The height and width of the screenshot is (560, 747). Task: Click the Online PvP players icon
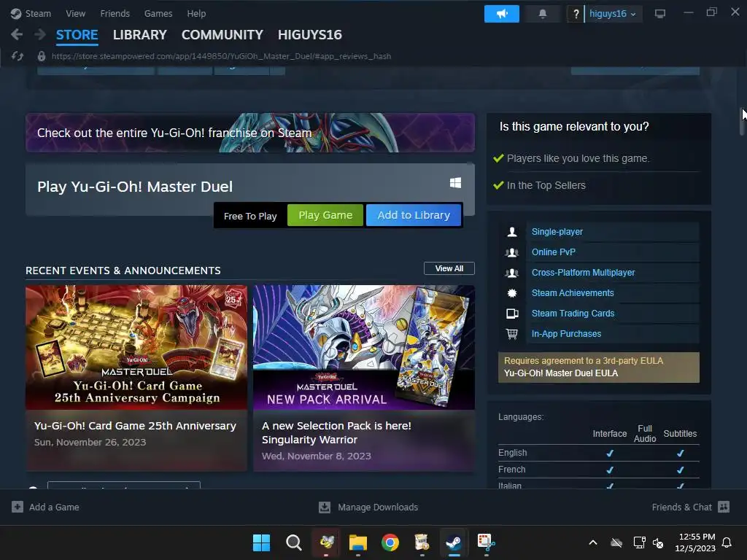(512, 252)
